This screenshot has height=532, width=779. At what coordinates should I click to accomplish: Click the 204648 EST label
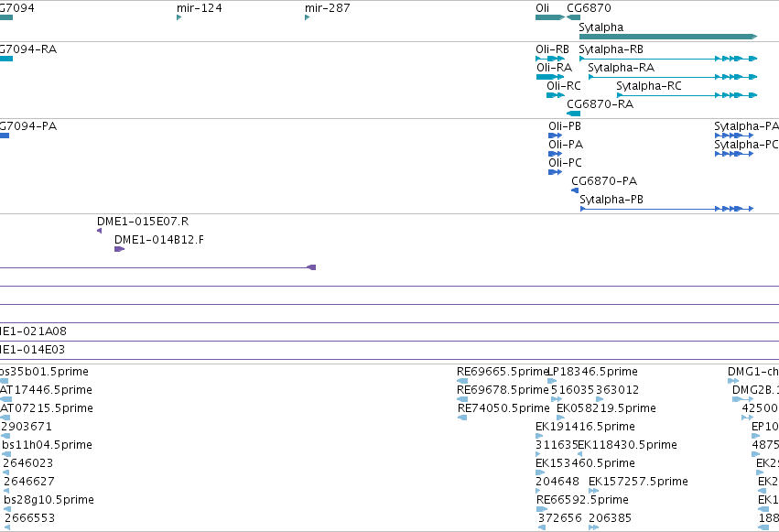[557, 482]
